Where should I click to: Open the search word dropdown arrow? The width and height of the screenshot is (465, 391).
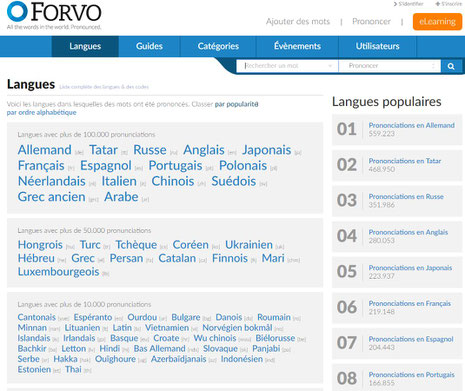click(330, 66)
